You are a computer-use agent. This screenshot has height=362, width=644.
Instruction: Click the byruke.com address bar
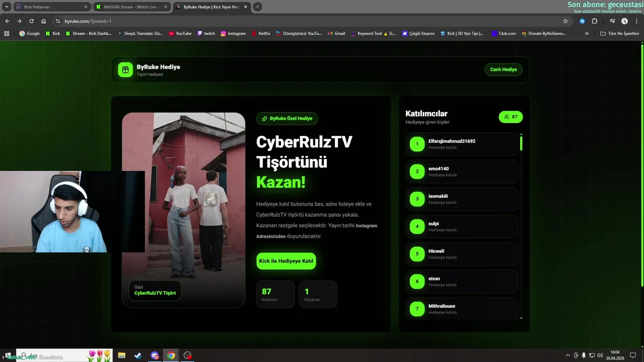[312, 21]
